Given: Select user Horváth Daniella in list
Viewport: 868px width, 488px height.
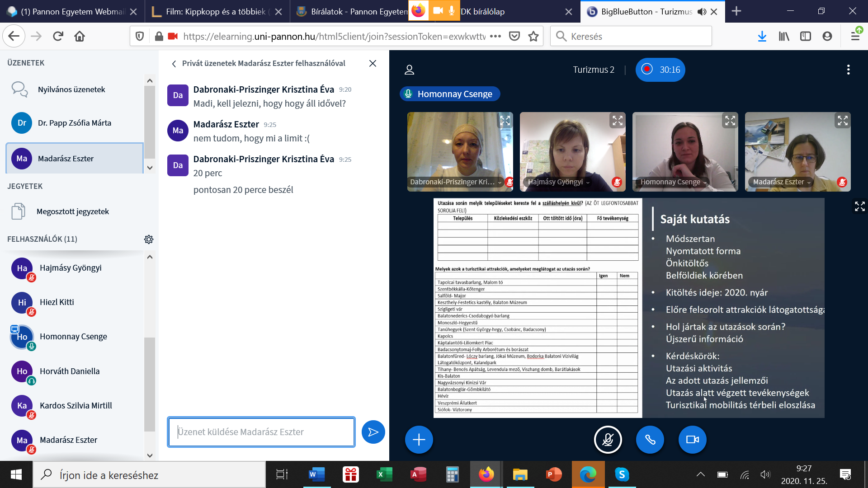Looking at the screenshot, I should (70, 371).
